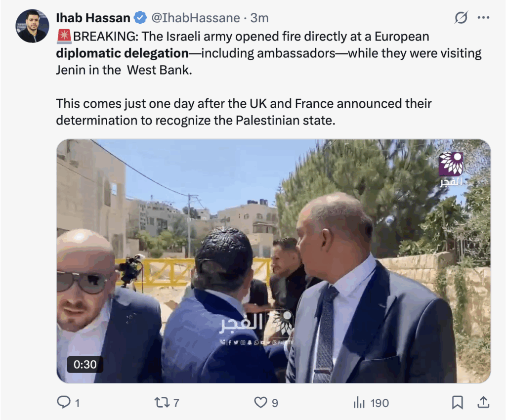Open Ihab Hassan's profile avatar
This screenshot has width=506, height=420.
[x=32, y=26]
